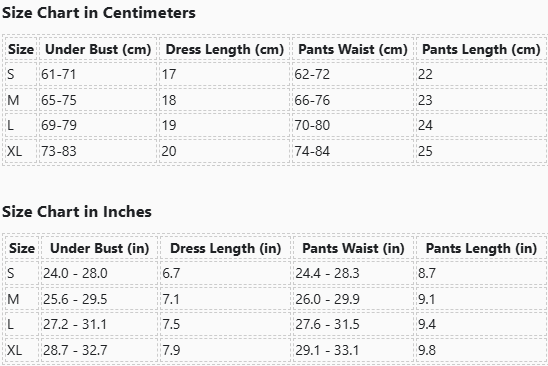The height and width of the screenshot is (366, 548).
Task: Click the 66-76 pants waist cell
Action: point(353,100)
